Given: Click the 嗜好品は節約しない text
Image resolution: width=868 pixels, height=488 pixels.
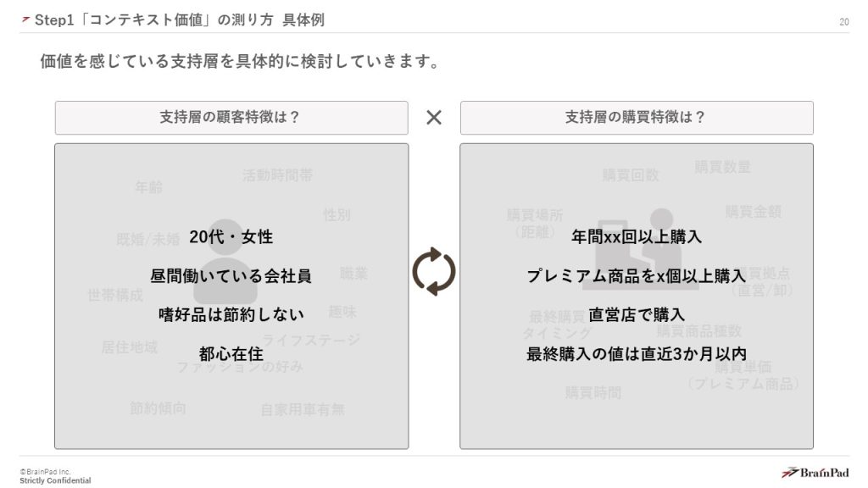Looking at the screenshot, I should tap(231, 315).
